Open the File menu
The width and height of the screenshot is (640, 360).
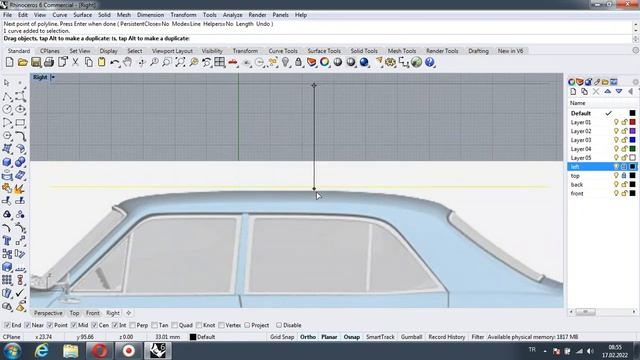tap(7, 15)
